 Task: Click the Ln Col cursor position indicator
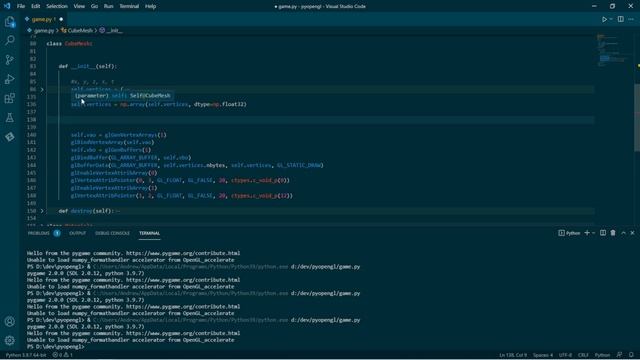pyautogui.click(x=513, y=355)
